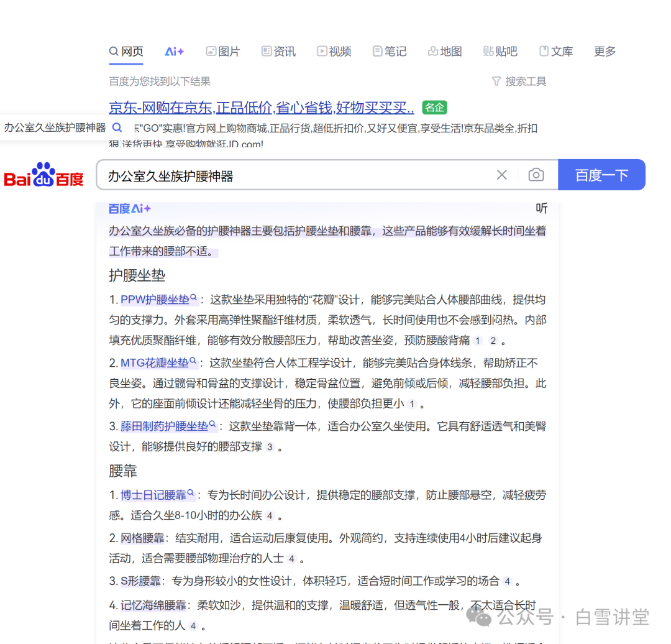671x644 pixels.
Task: Open the 地图 map tab
Action: coord(445,52)
